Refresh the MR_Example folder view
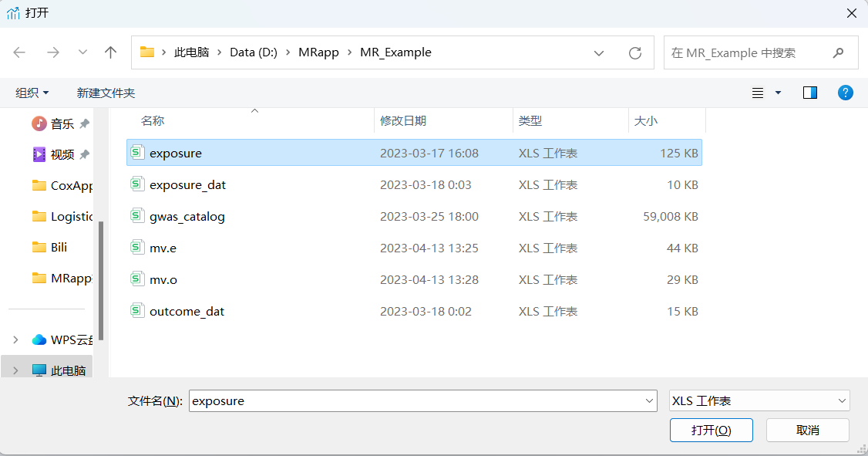 pos(634,52)
